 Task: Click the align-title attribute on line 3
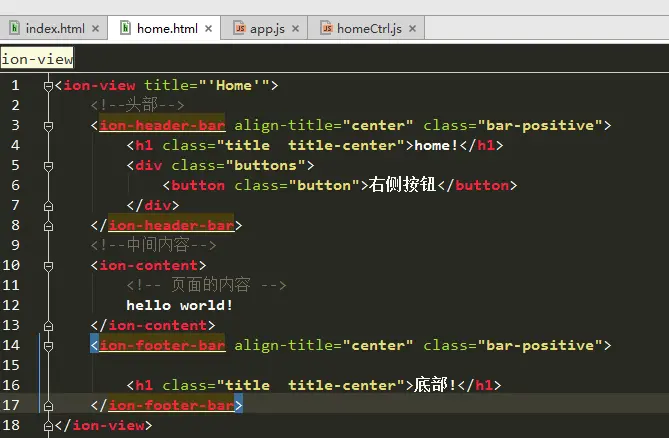click(x=283, y=125)
